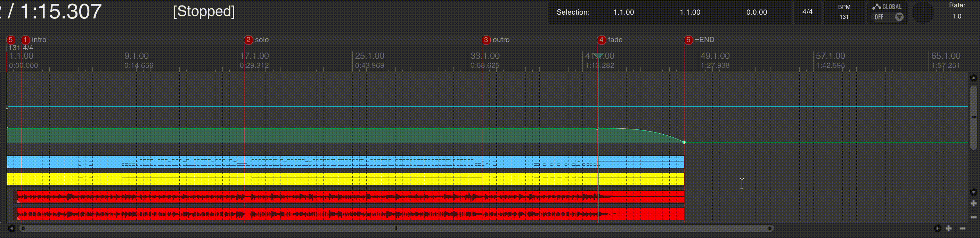Click the playback Rate 1.0 value
980x238 pixels.
(957, 16)
